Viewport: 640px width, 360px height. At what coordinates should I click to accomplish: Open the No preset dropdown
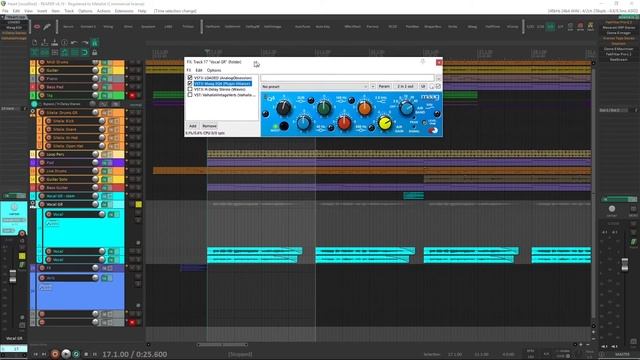point(314,87)
